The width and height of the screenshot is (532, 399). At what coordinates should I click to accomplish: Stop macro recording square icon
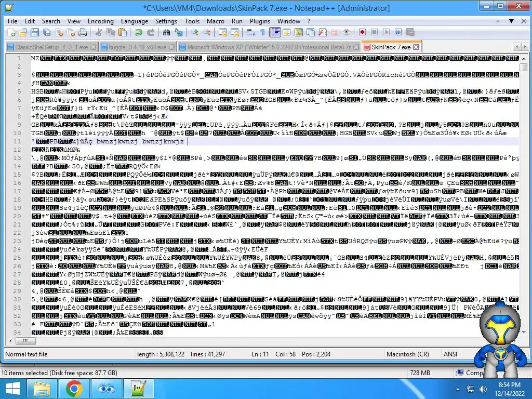(374, 32)
